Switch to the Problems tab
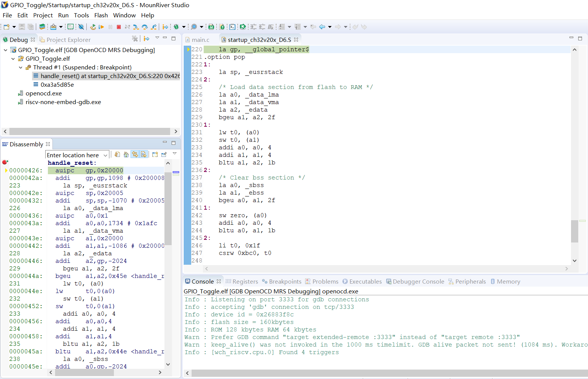This screenshot has width=588, height=379. [x=322, y=281]
